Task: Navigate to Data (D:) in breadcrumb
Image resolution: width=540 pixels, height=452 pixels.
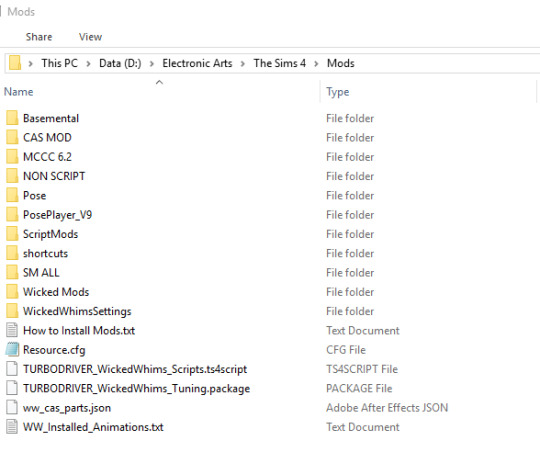Action: pos(120,63)
